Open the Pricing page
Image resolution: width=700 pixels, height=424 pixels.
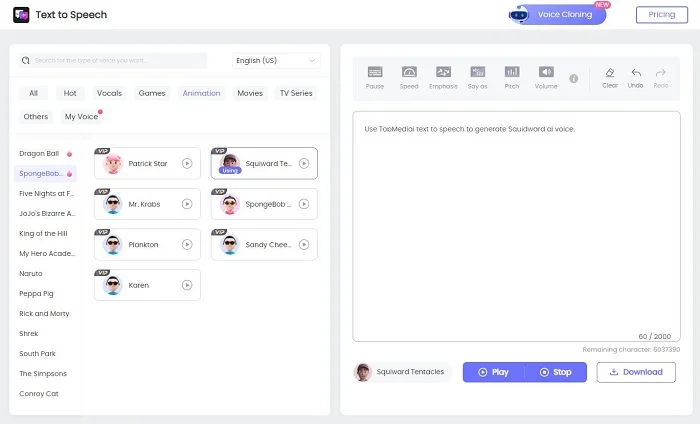tap(662, 15)
